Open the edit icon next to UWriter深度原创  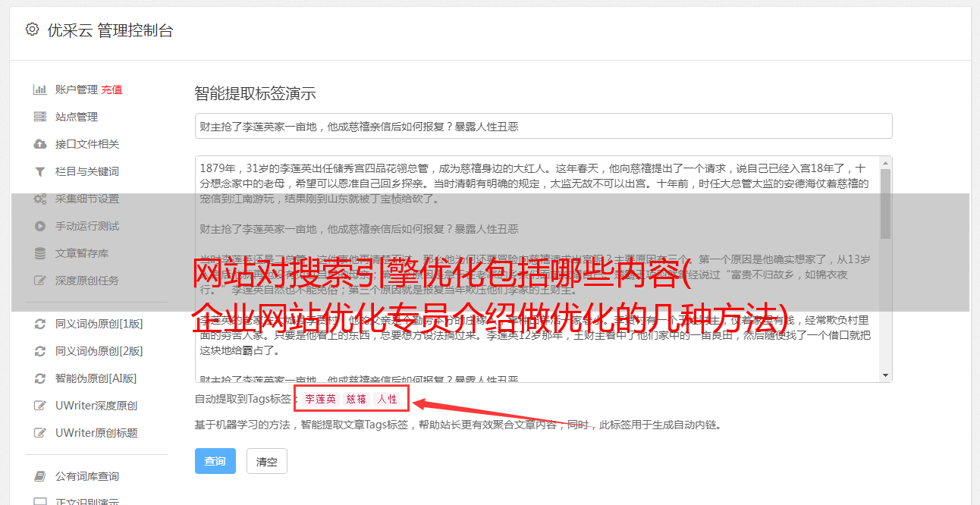(x=40, y=406)
